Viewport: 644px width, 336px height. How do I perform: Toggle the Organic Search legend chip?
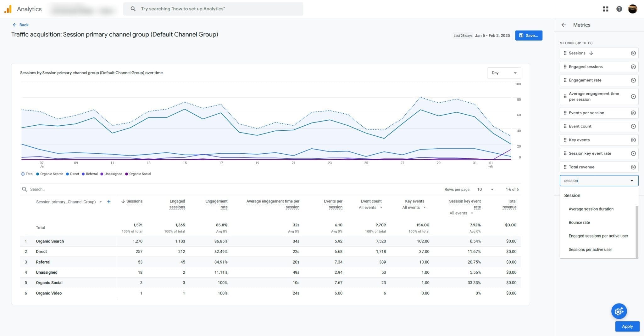point(49,174)
